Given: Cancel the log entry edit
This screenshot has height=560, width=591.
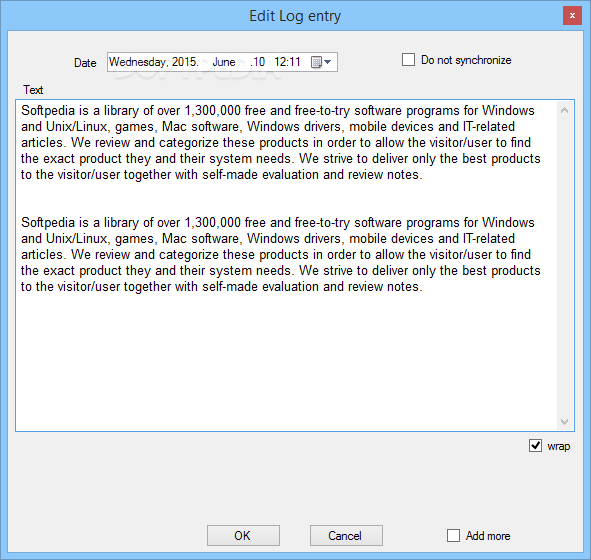Looking at the screenshot, I should click(x=346, y=536).
